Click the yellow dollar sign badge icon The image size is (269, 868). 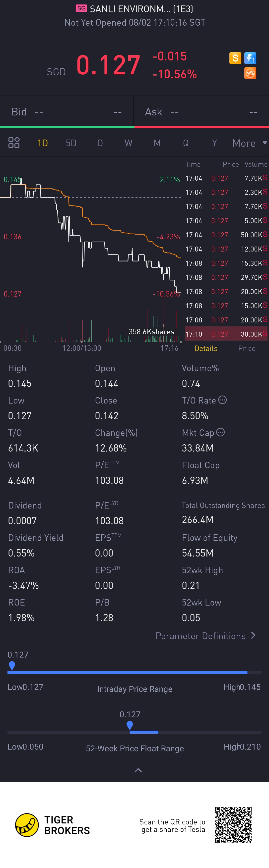coord(235,58)
